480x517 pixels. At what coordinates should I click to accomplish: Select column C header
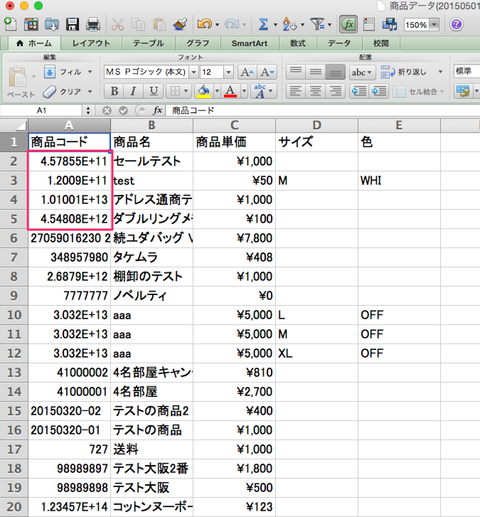[x=234, y=125]
